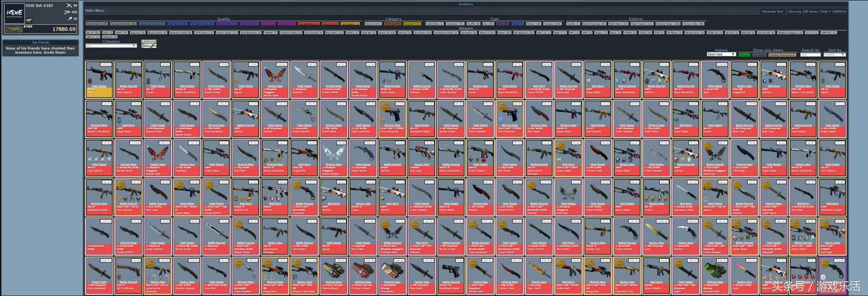Image resolution: width=868 pixels, height=296 pixels.
Task: Toggle the Sticker type filter
Action: pos(534,24)
